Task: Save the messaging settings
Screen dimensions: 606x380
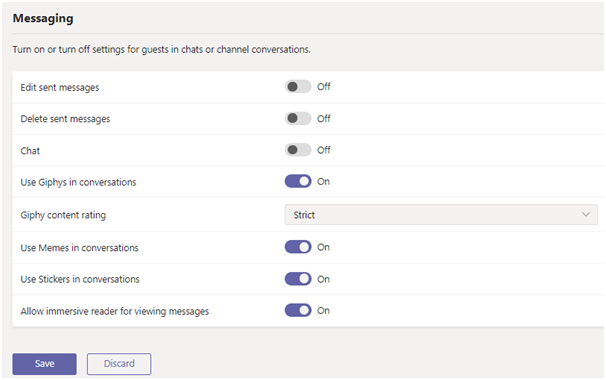Action: coord(44,364)
